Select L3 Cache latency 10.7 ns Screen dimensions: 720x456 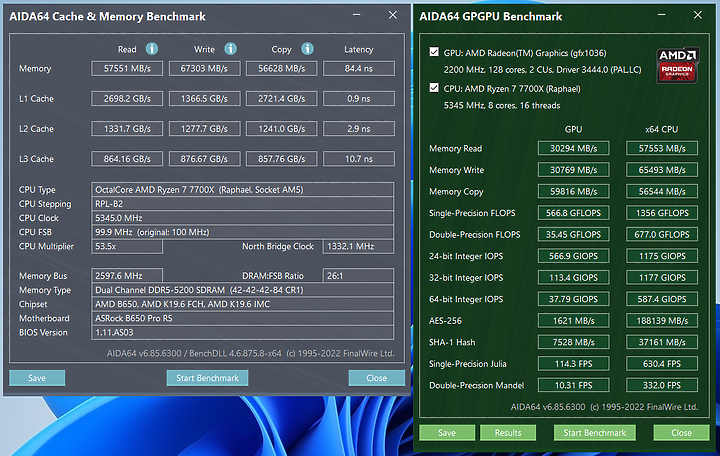pos(359,159)
